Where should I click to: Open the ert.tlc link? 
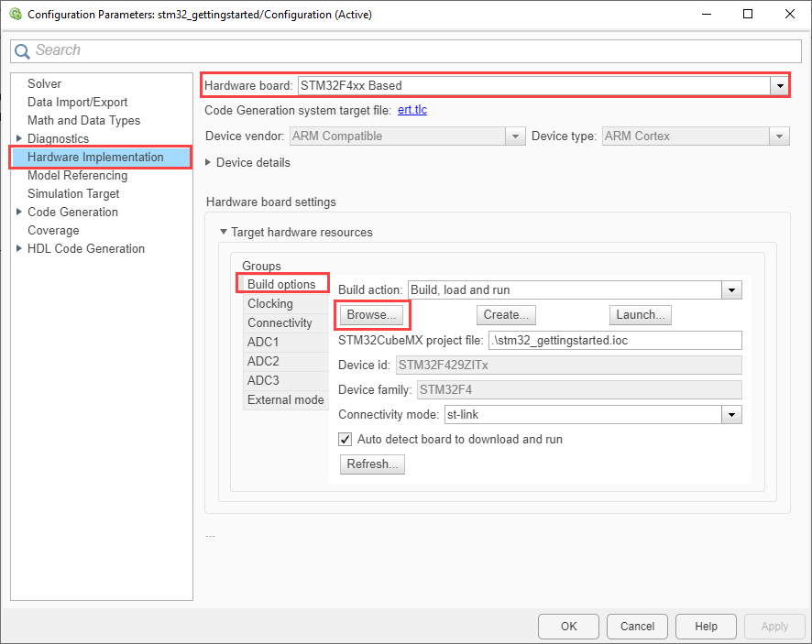(x=412, y=110)
